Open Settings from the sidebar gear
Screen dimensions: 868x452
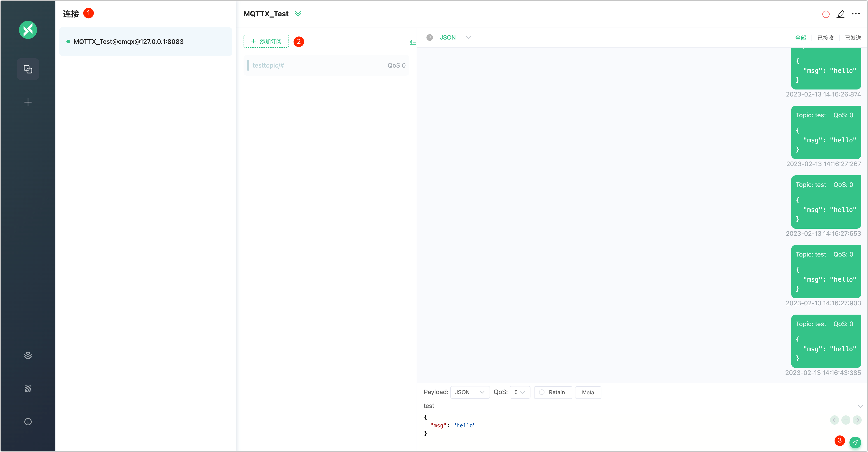(28, 355)
